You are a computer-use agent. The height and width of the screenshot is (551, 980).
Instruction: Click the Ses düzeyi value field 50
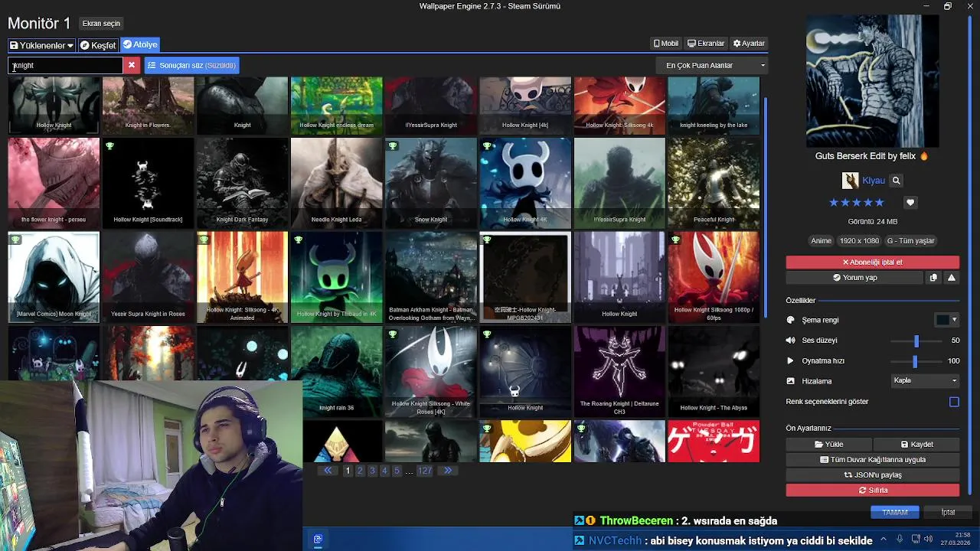tap(954, 341)
